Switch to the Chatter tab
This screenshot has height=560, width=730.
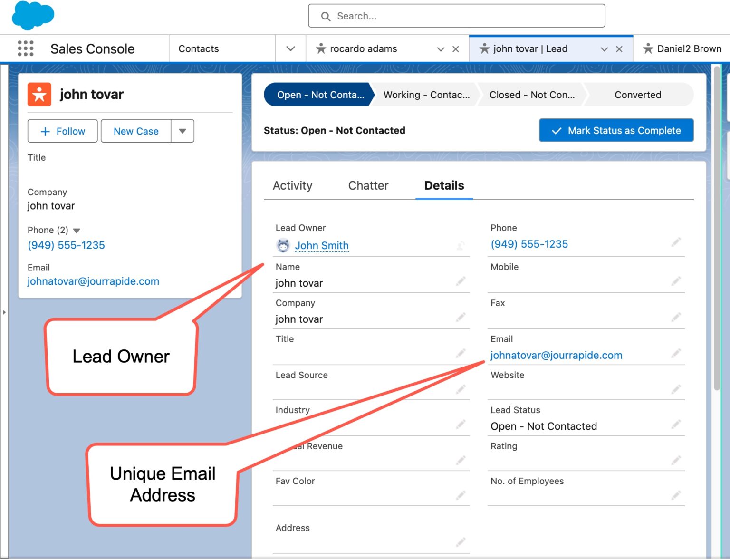[x=368, y=185]
